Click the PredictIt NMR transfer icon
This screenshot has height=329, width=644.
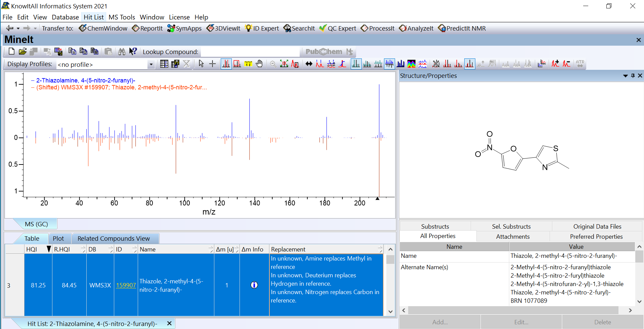pos(442,28)
